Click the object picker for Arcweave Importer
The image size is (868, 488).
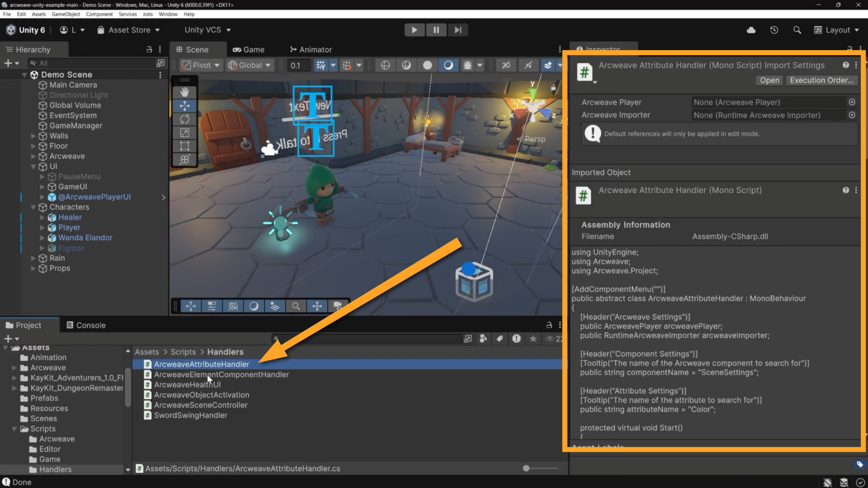pos(852,115)
